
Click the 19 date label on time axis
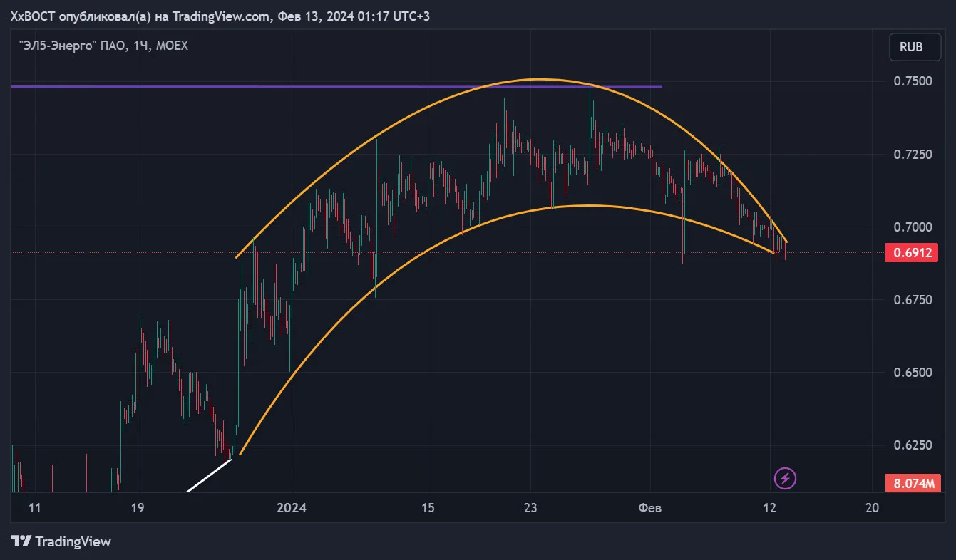pos(138,508)
